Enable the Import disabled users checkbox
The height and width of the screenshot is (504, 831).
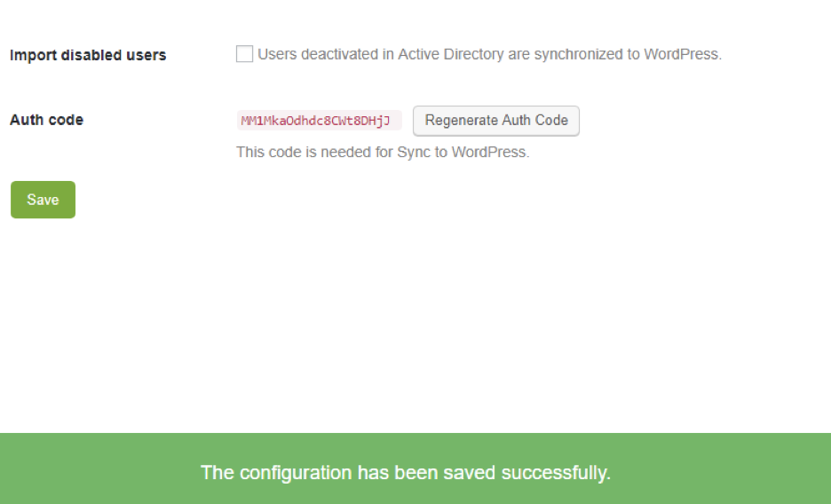tap(244, 54)
